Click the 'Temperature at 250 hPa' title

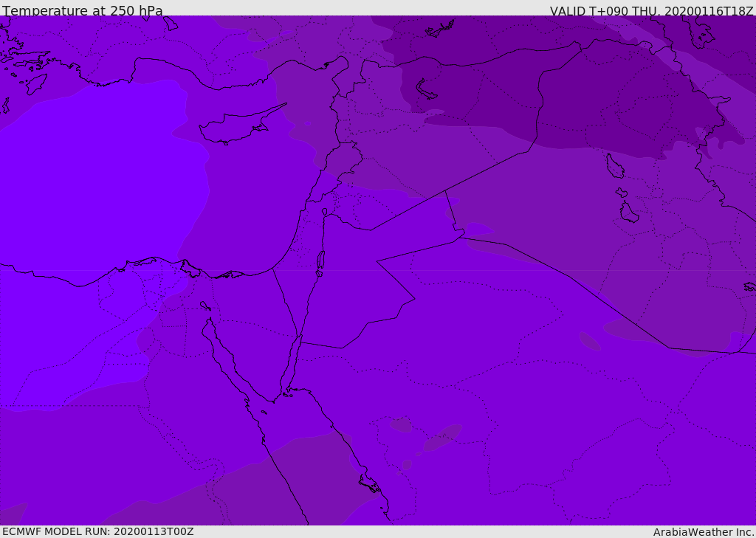tap(83, 10)
